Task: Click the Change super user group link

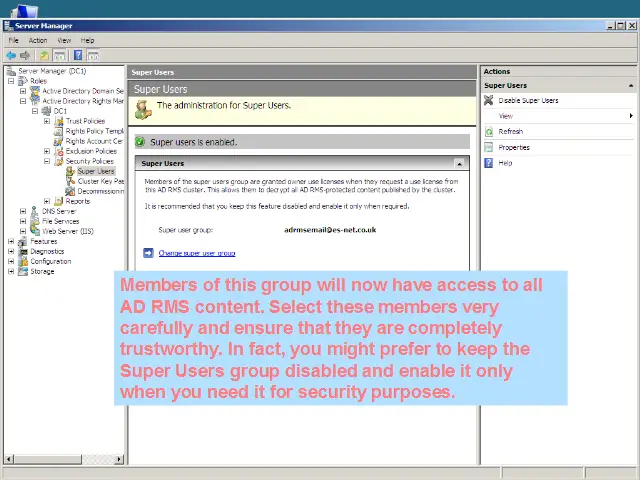Action: coord(197,253)
